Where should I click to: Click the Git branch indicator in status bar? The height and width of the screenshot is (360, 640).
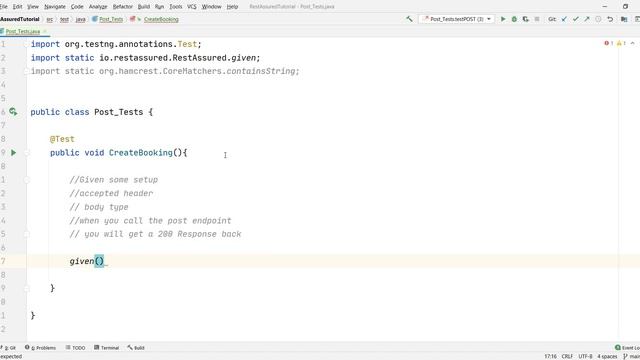point(631,356)
